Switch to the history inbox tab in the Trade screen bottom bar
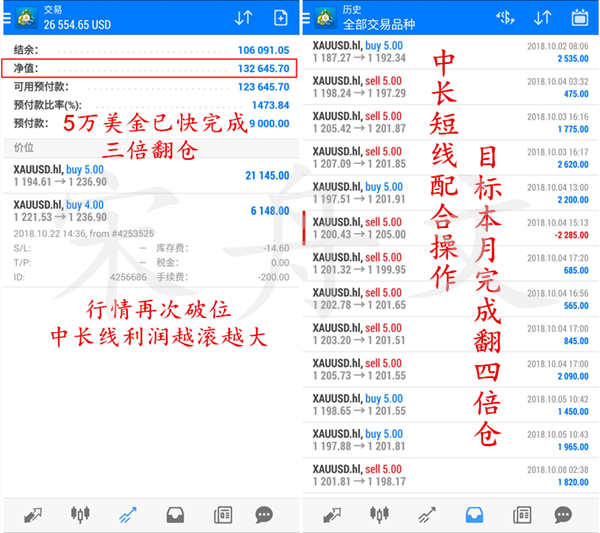This screenshot has height=533, width=600. 173,514
